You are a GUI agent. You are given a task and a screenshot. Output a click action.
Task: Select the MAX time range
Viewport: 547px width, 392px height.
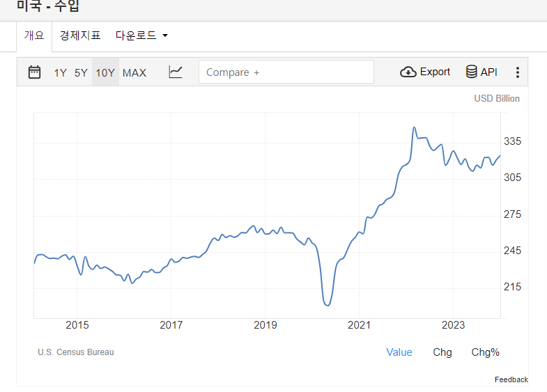coord(134,73)
